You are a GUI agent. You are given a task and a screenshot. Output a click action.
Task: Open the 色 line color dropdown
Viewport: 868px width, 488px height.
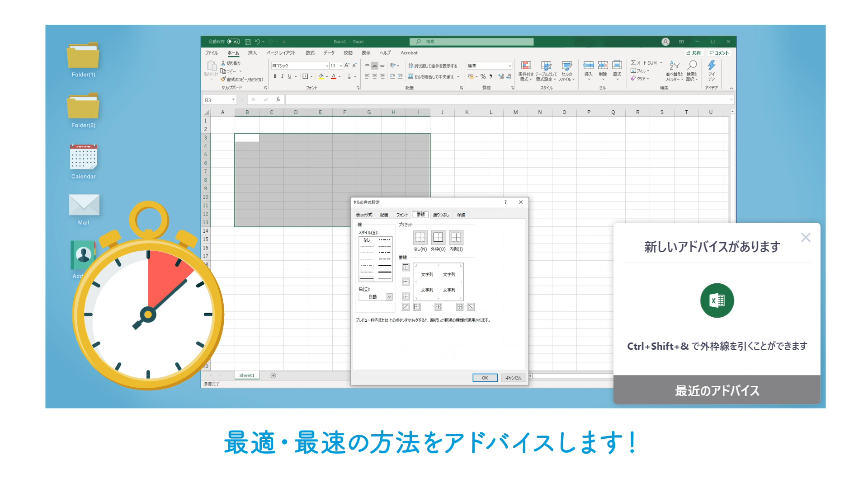pyautogui.click(x=389, y=297)
